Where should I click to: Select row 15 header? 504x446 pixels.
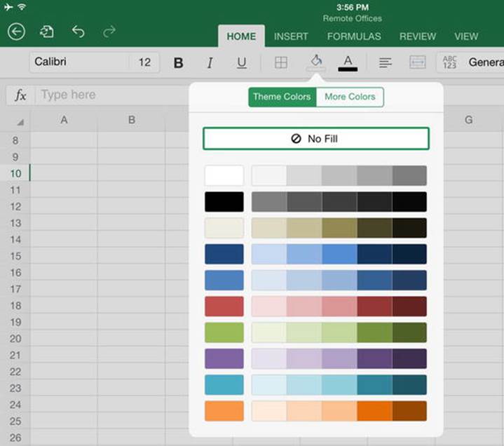15,256
